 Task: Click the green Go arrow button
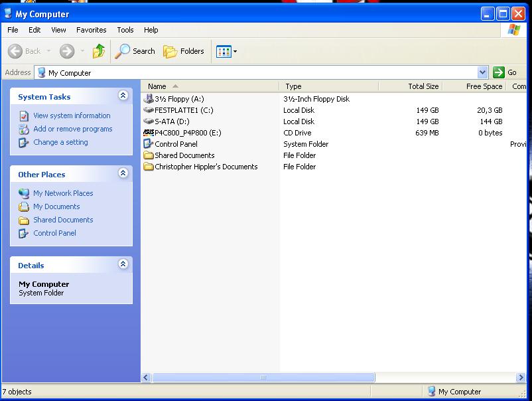[498, 72]
